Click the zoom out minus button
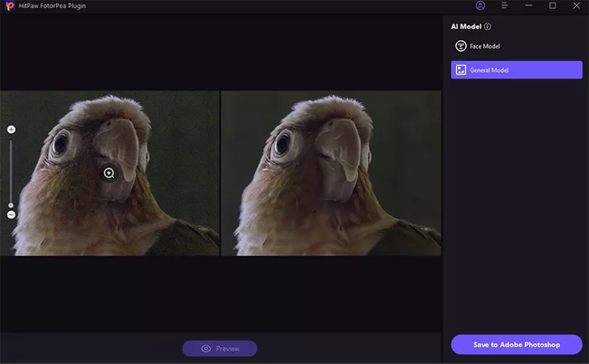589x364 pixels. click(x=11, y=215)
